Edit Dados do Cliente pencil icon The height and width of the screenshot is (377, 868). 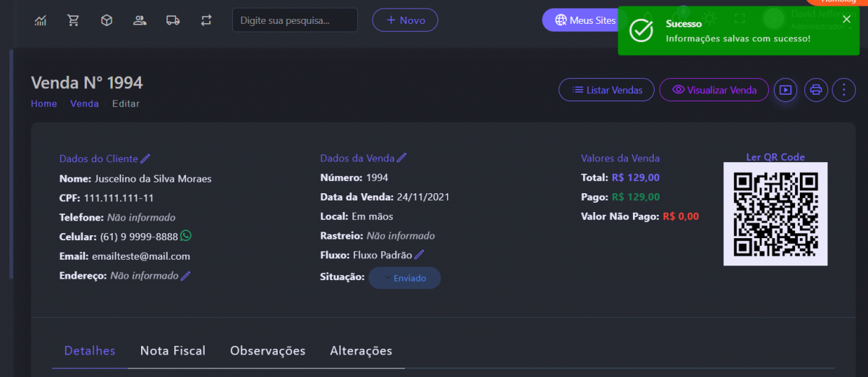pos(145,158)
